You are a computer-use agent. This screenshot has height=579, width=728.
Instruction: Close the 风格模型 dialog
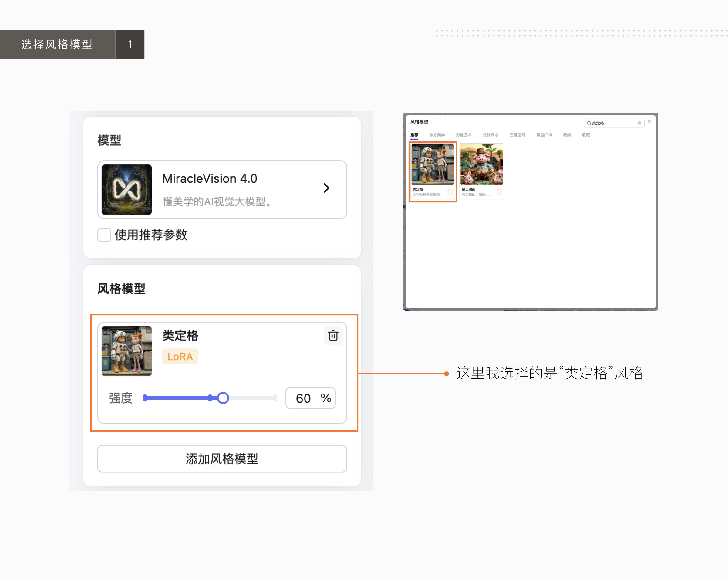(x=650, y=122)
